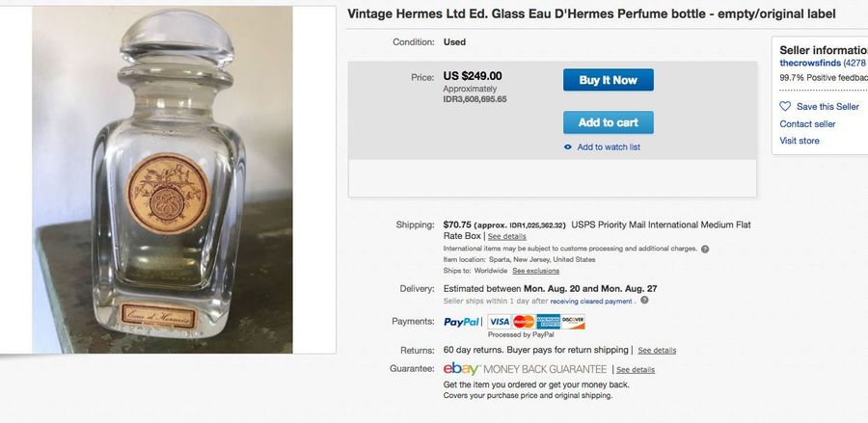Click the MasterCard icon
868x423 pixels.
point(524,322)
